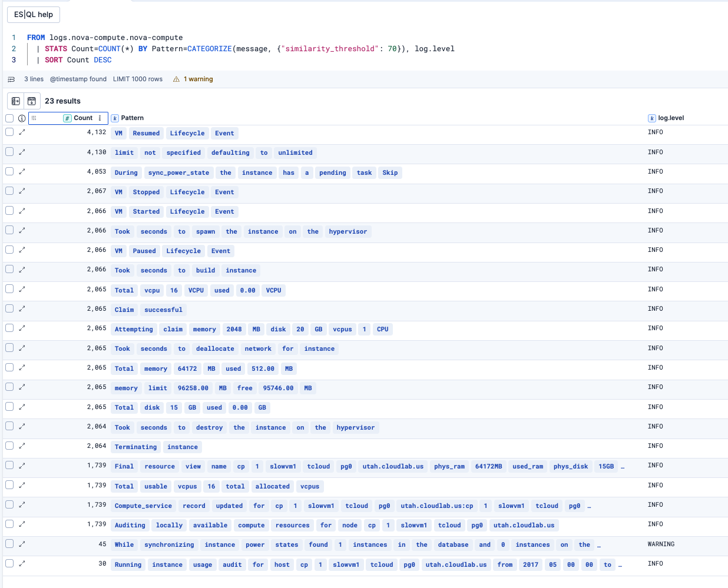Image resolution: width=728 pixels, height=588 pixels.
Task: Expand the VM Resumed Lifecycle Event row
Action: point(22,132)
